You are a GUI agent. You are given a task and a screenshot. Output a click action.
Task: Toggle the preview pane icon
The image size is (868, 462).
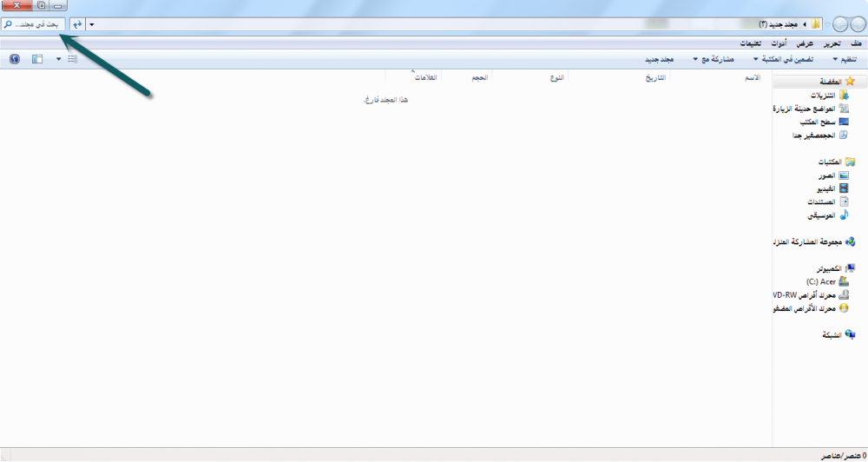click(x=37, y=59)
